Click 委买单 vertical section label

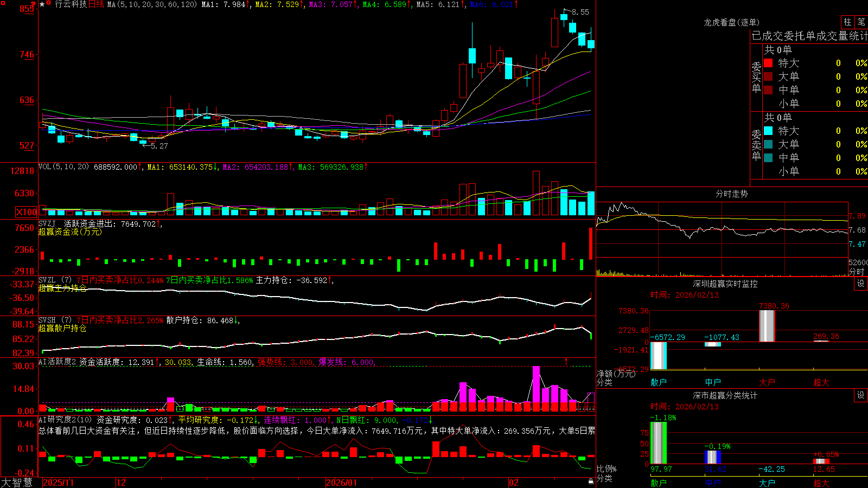tap(756, 77)
